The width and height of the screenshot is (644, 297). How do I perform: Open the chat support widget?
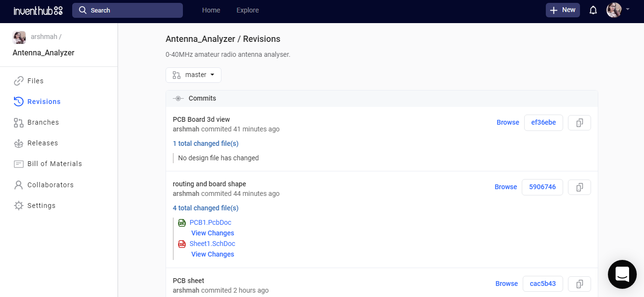point(622,274)
